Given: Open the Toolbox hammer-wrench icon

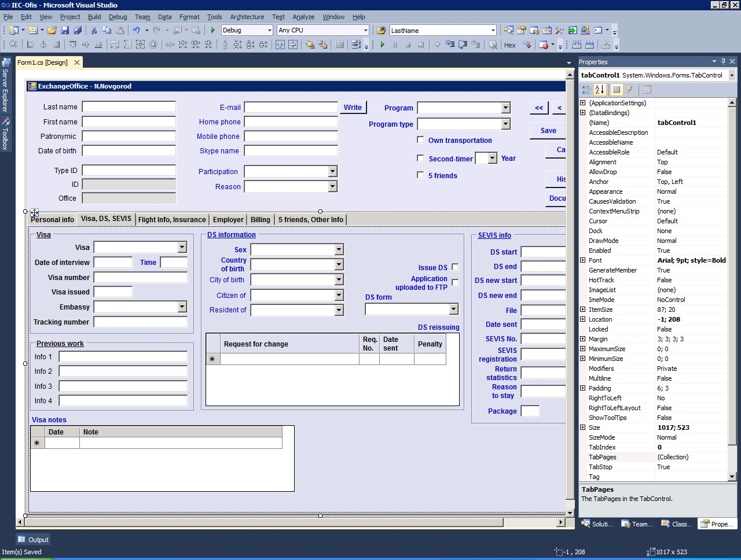Looking at the screenshot, I should [560, 30].
